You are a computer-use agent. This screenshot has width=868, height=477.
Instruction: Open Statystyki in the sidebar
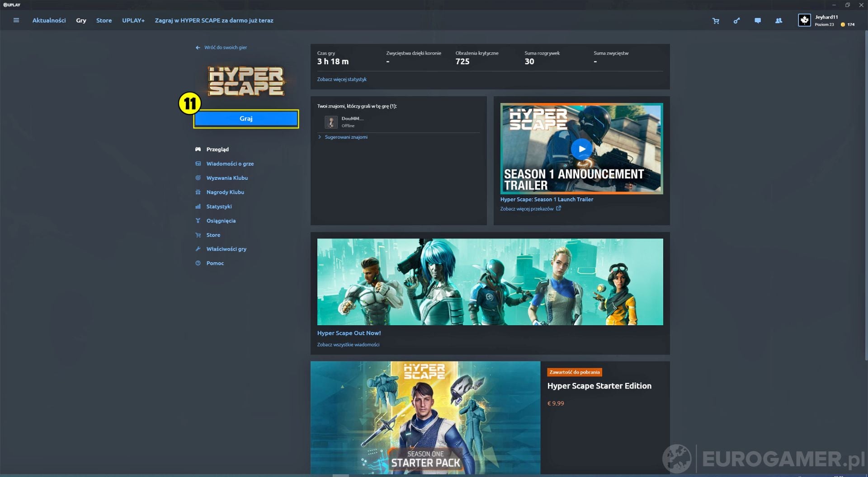(x=219, y=206)
